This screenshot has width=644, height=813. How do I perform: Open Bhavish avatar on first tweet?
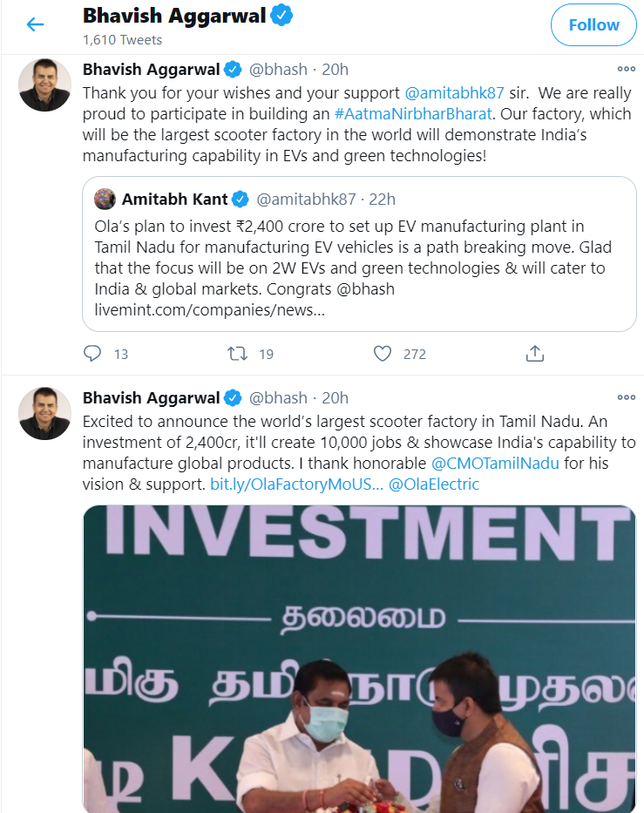coord(44,85)
